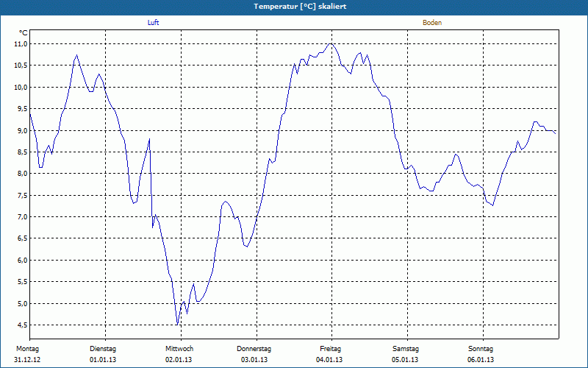Click the date 31.12.12
This screenshot has height=368, width=588.
click(27, 360)
